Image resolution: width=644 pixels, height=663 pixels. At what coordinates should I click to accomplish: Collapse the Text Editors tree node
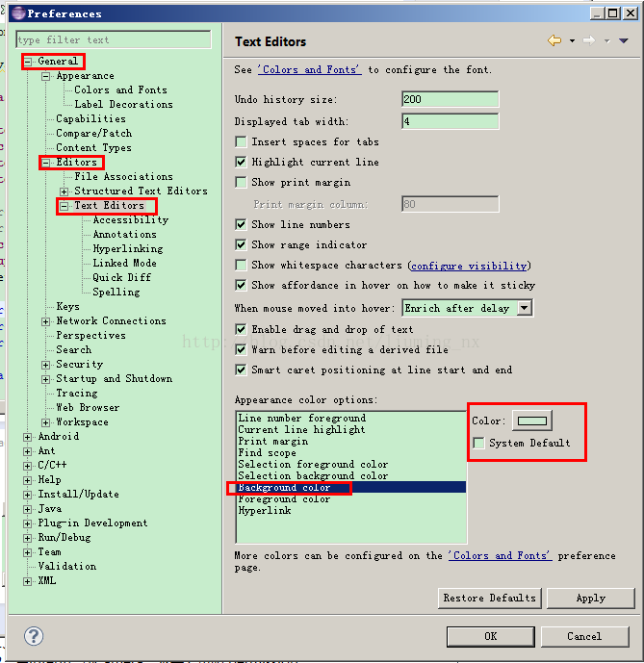64,206
